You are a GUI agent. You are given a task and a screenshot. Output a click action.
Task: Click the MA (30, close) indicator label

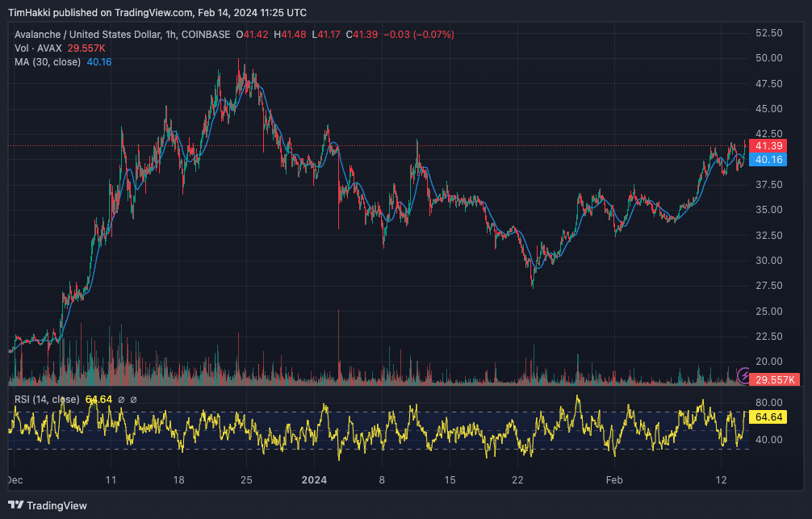coord(48,62)
